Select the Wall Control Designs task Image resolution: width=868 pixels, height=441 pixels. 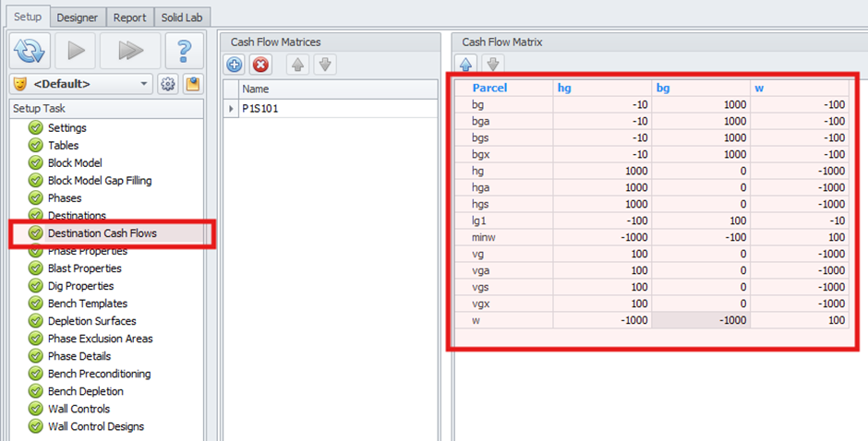pyautogui.click(x=96, y=426)
